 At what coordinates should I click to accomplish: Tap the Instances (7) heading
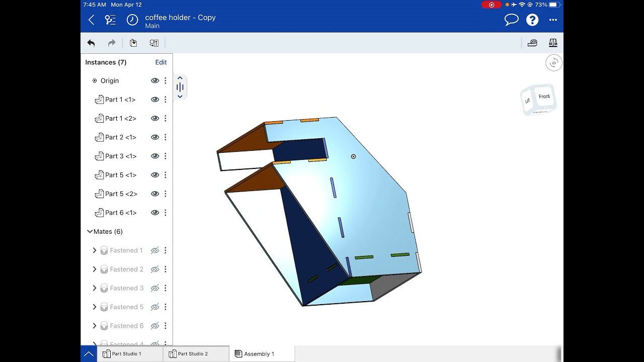tap(106, 62)
